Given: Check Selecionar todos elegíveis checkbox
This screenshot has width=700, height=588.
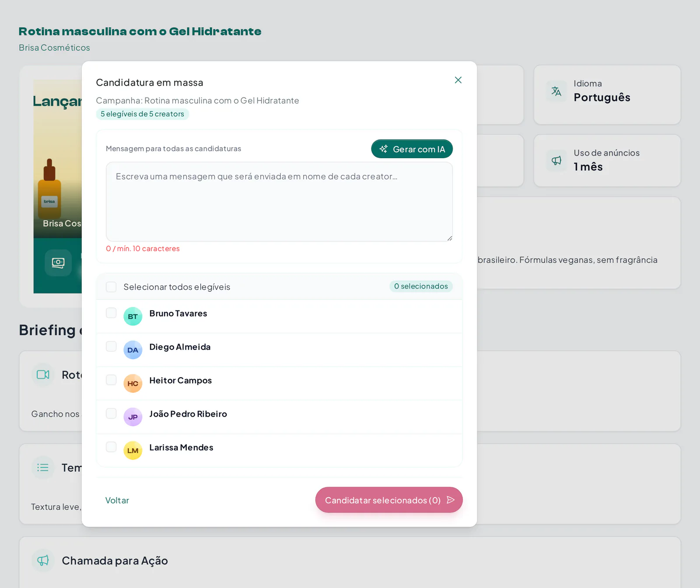Looking at the screenshot, I should pos(111,287).
